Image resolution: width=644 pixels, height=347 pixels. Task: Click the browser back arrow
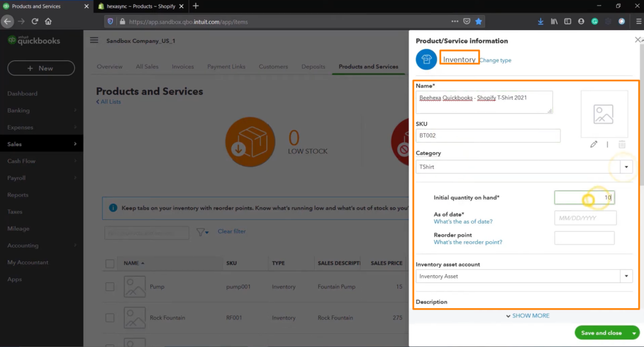8,21
